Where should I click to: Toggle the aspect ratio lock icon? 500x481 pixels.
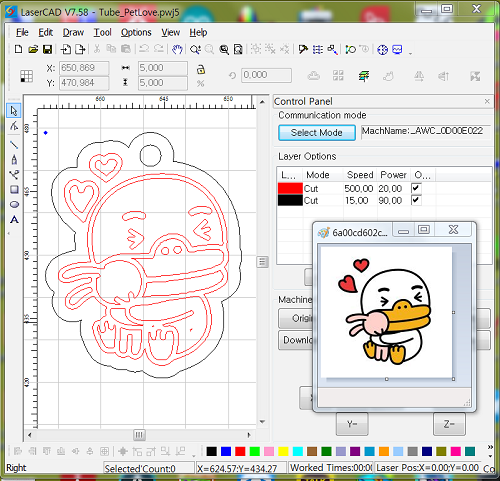(200, 69)
